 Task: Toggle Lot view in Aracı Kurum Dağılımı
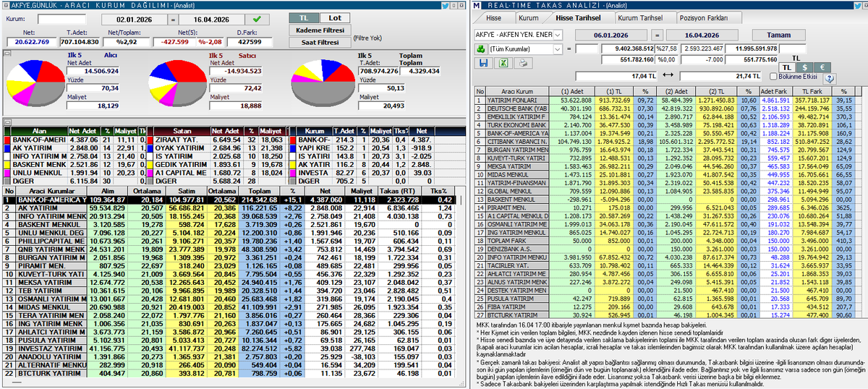pyautogui.click(x=333, y=17)
